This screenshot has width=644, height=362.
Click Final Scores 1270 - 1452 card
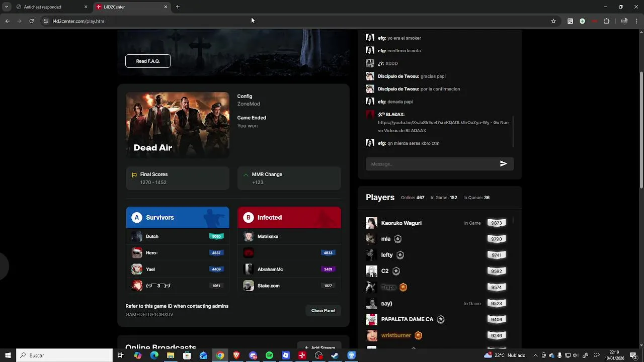178,178
